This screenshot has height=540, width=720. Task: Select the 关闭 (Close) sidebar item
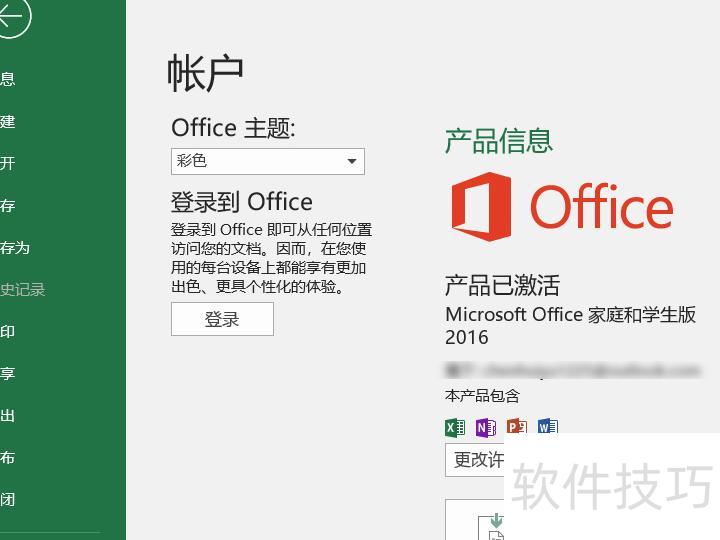click(8, 500)
